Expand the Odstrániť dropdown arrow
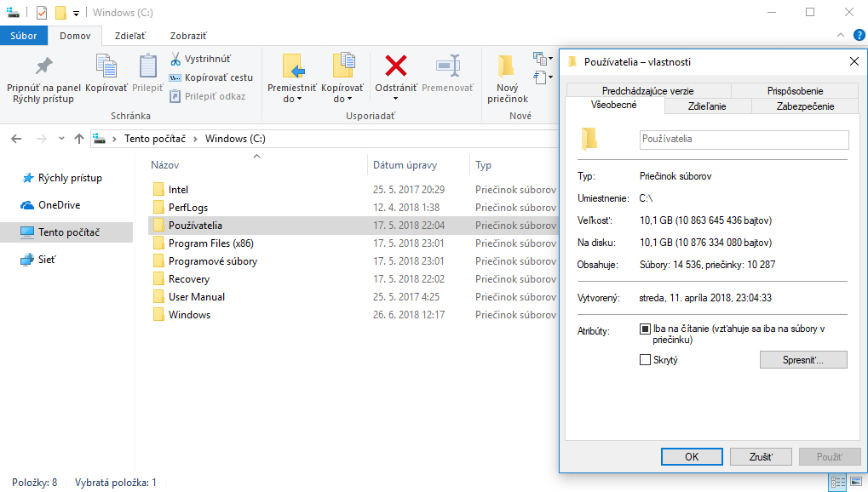868x492 pixels. pyautogui.click(x=395, y=99)
